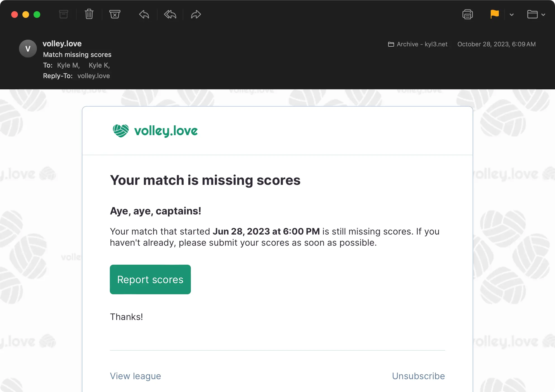Click the Archive - kyl3.net mailbox label
This screenshot has height=392, width=555.
pyautogui.click(x=418, y=44)
